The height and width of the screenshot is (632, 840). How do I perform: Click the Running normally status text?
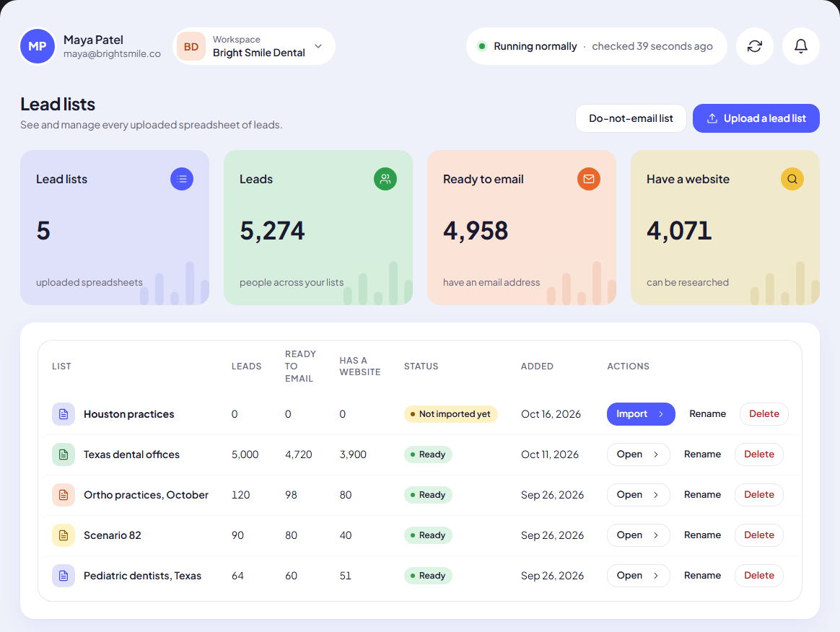point(535,46)
